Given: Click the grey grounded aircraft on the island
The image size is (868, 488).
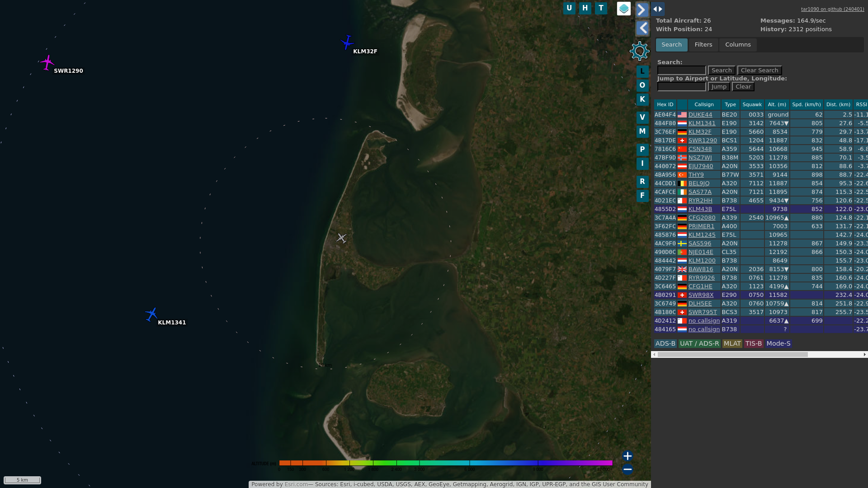Looking at the screenshot, I should point(341,238).
